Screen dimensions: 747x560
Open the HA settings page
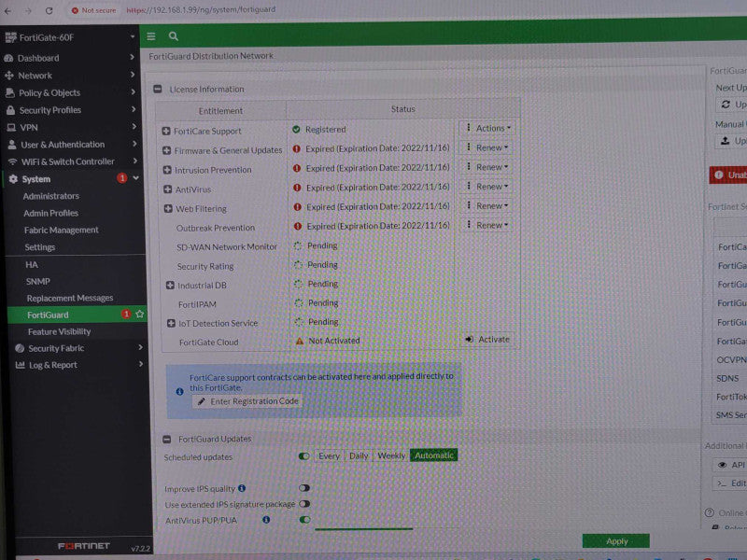(x=32, y=265)
